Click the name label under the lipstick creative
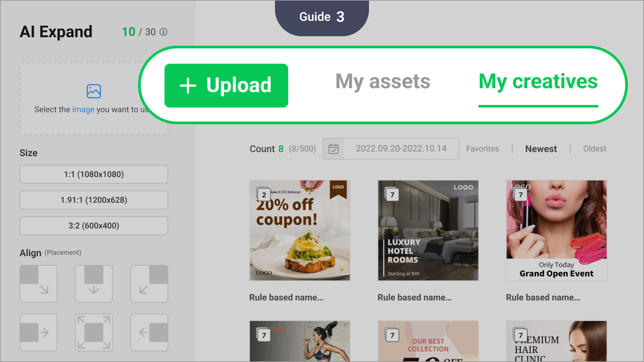This screenshot has width=644, height=362. click(x=543, y=298)
